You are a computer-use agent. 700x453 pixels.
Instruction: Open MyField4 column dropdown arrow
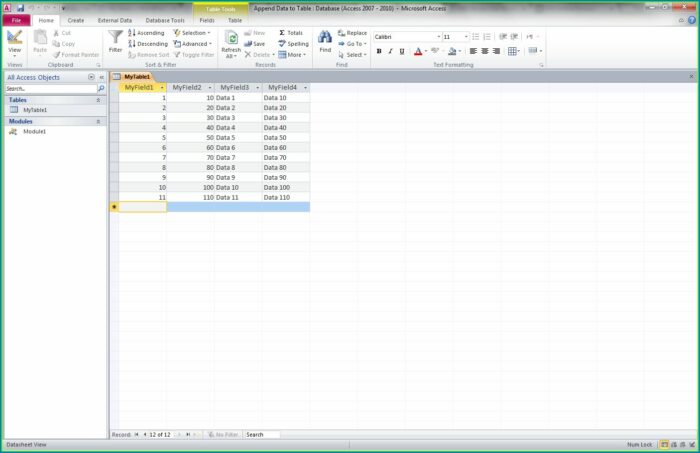point(305,87)
